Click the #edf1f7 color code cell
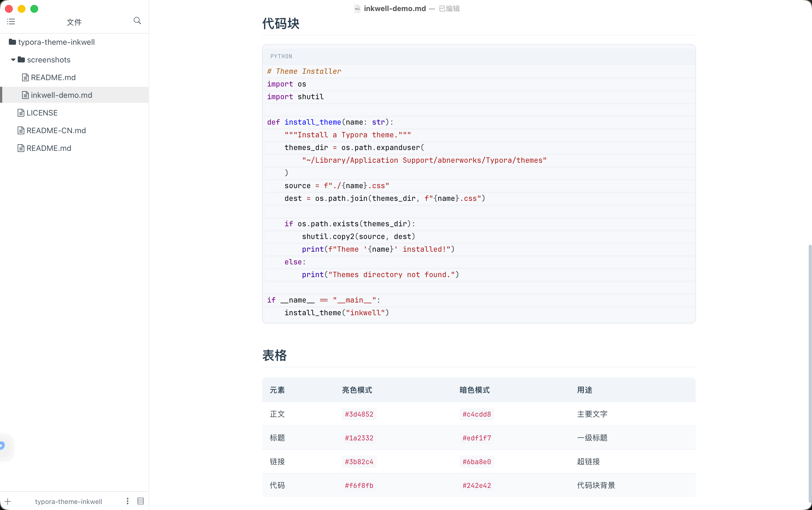The width and height of the screenshot is (812, 510). (477, 438)
